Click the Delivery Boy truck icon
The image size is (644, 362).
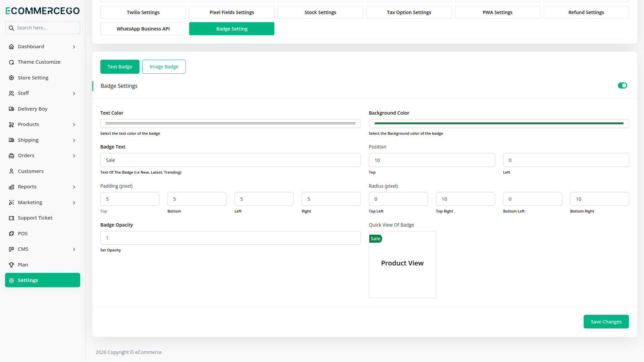[x=11, y=109]
